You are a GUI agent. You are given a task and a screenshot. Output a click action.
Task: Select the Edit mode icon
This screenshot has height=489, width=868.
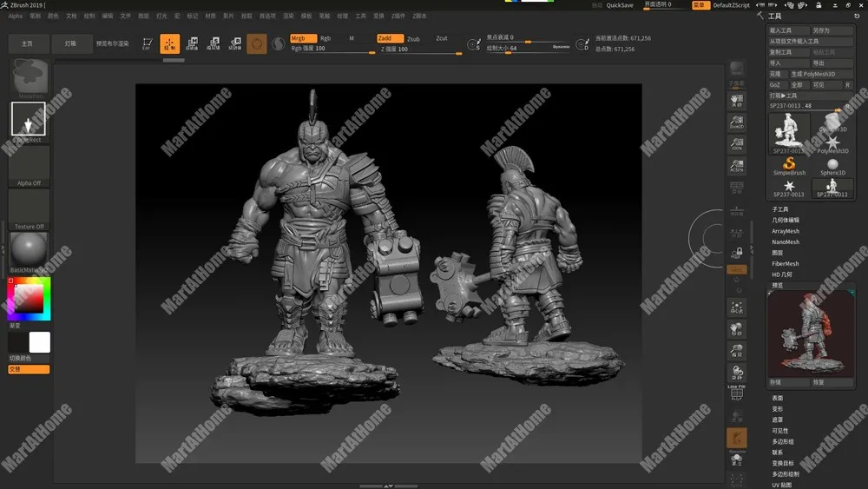(x=148, y=43)
